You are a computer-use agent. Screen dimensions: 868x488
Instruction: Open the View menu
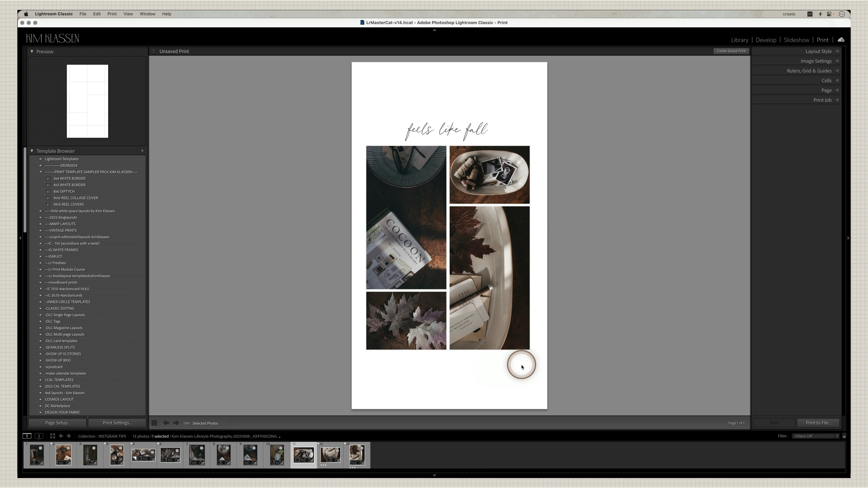[x=128, y=14]
